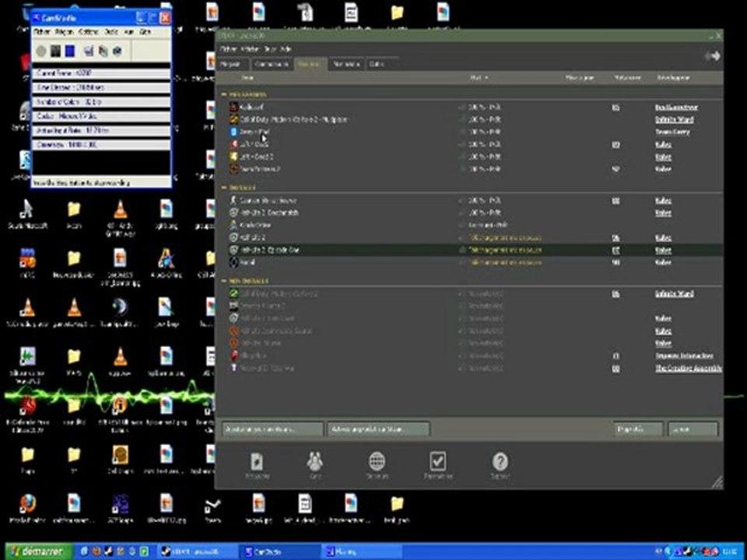Open the Valve link in Left 4 Dead row
The height and width of the screenshot is (560, 747).
(663, 145)
